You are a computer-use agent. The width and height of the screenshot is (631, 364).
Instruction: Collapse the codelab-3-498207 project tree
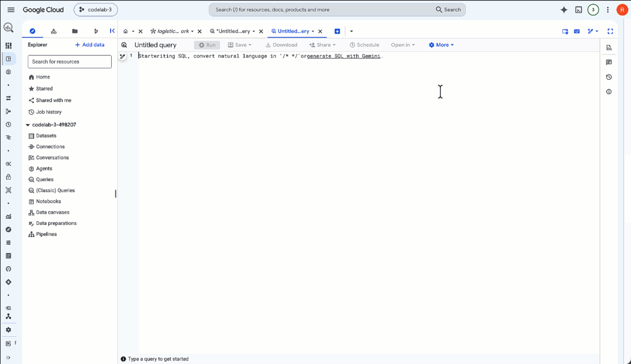pyautogui.click(x=28, y=125)
